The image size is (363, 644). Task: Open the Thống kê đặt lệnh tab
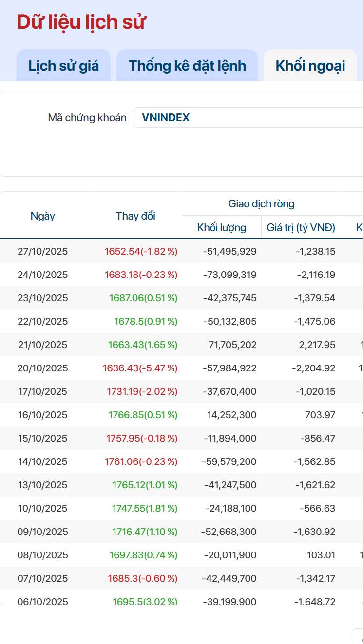(187, 66)
